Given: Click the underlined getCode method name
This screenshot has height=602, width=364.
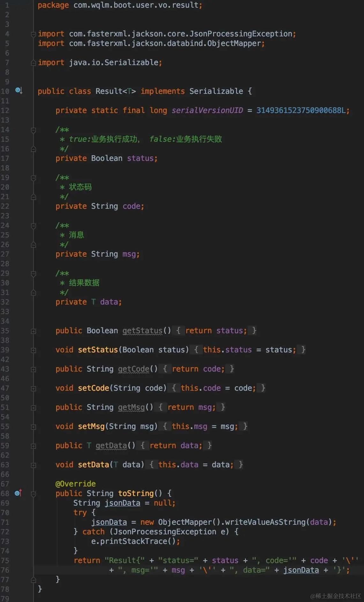Looking at the screenshot, I should [134, 369].
